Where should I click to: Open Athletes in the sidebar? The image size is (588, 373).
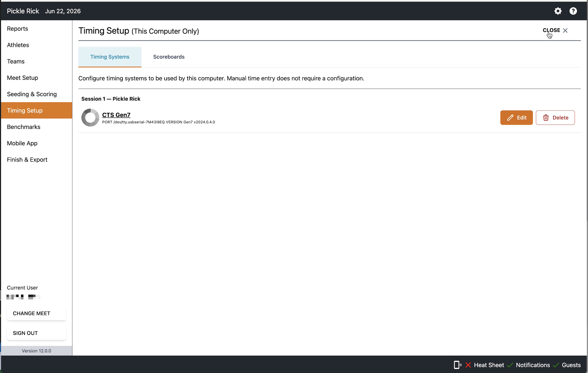click(37, 45)
